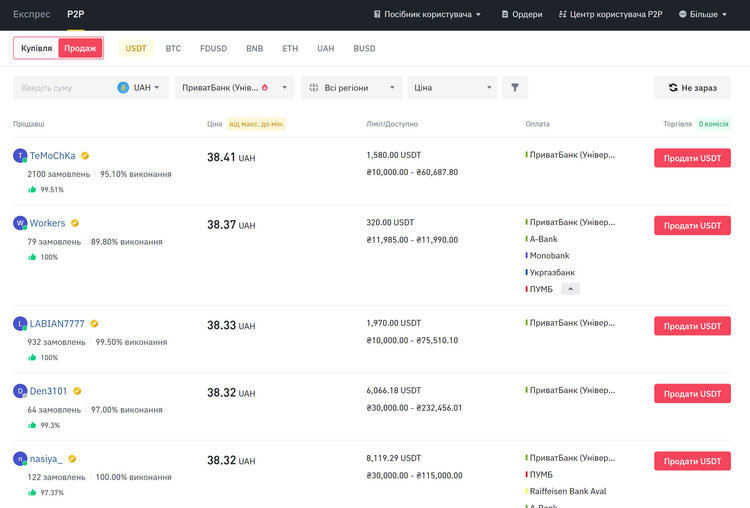Image resolution: width=750 pixels, height=508 pixels.
Task: Select the USDT crypto tab
Action: [136, 48]
